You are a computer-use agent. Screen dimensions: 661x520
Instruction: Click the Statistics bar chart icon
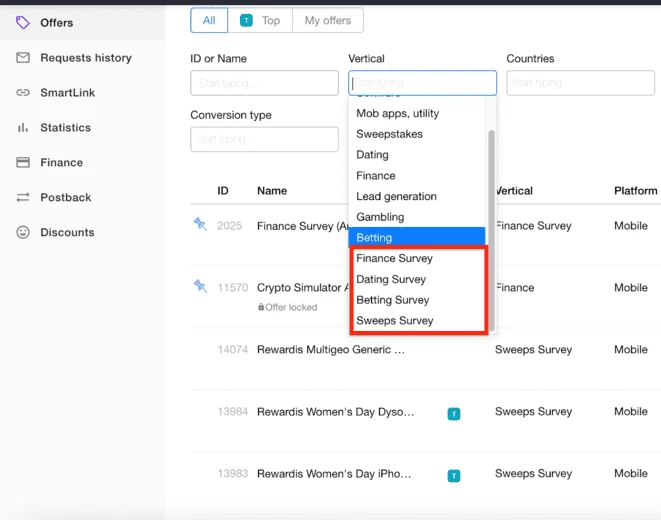23,127
